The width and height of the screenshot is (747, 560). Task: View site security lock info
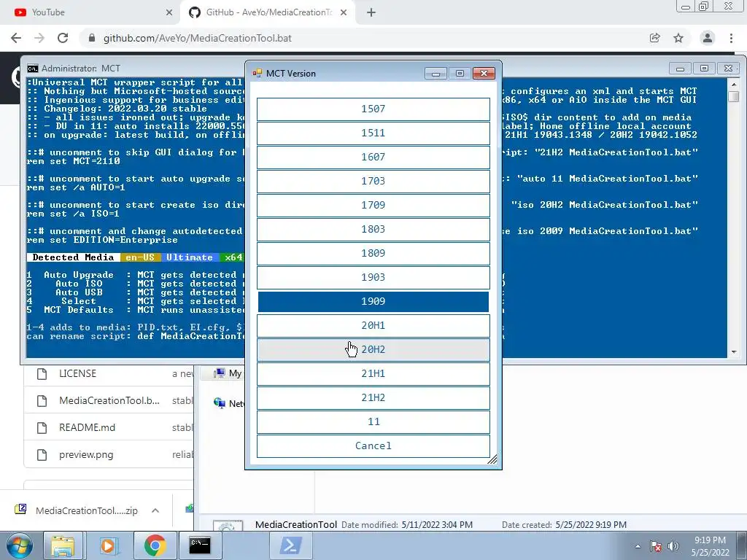(92, 38)
